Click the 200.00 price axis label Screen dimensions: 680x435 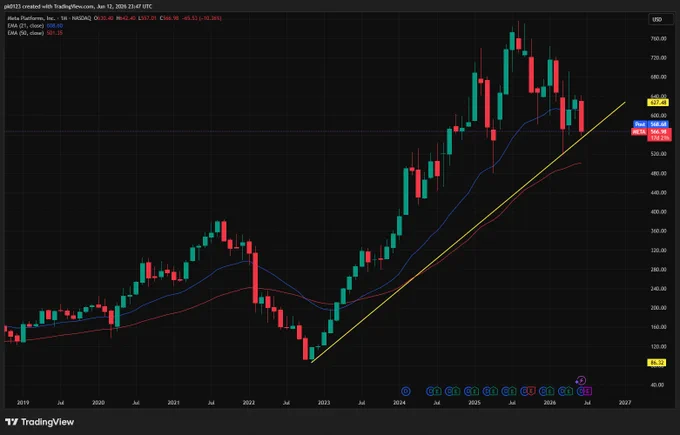coord(658,308)
